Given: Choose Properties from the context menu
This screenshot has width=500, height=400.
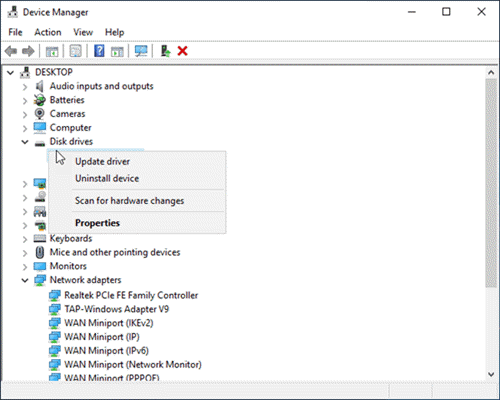Looking at the screenshot, I should click(x=137, y=223).
